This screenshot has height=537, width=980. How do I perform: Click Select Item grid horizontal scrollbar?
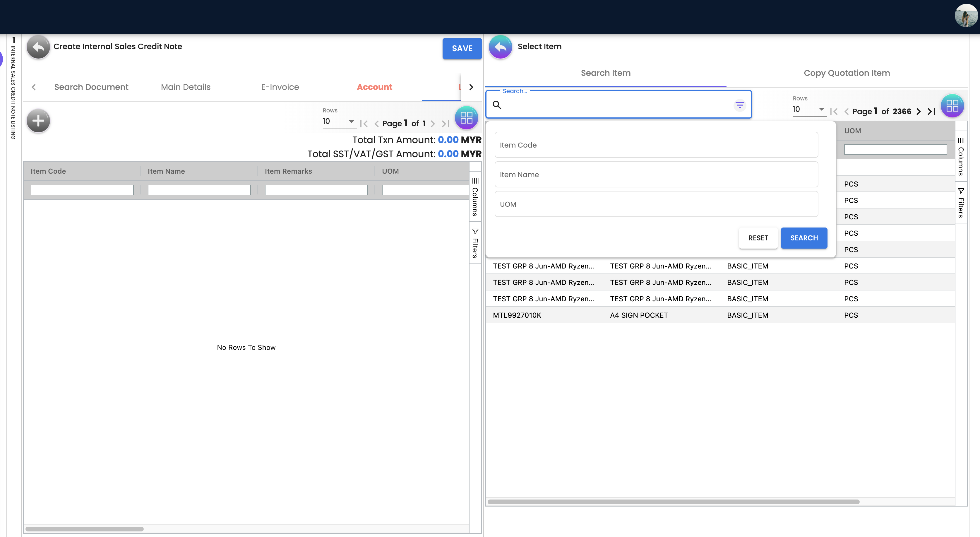click(x=673, y=502)
